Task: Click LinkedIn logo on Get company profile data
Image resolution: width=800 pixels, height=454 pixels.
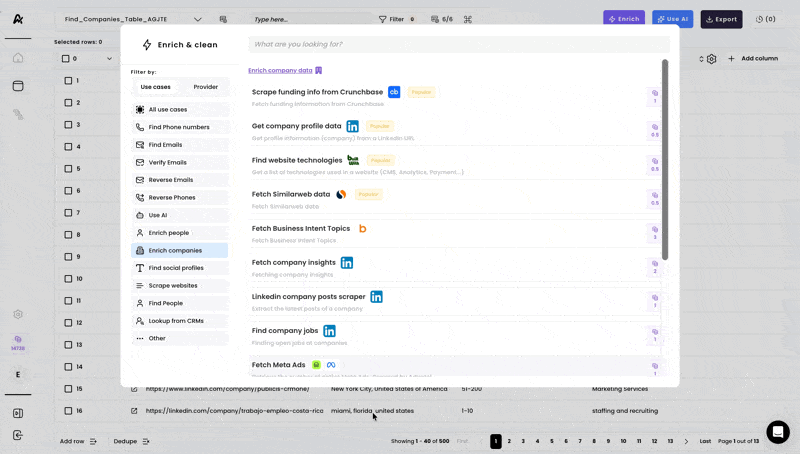Action: pyautogui.click(x=353, y=126)
